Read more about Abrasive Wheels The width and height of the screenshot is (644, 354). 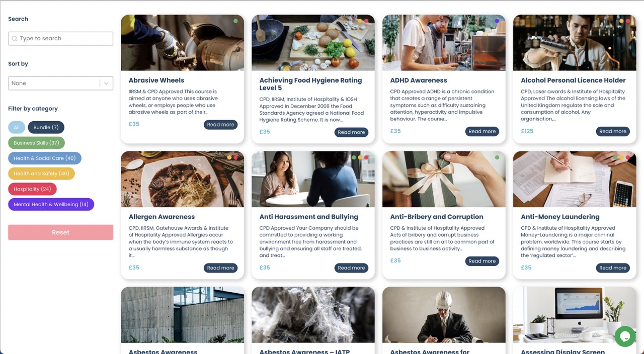(220, 125)
